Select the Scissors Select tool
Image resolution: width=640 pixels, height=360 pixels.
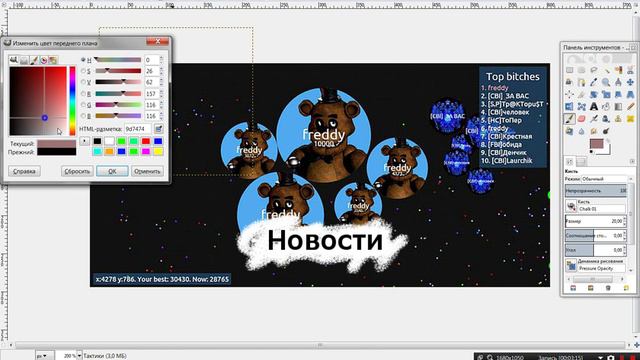point(631,70)
